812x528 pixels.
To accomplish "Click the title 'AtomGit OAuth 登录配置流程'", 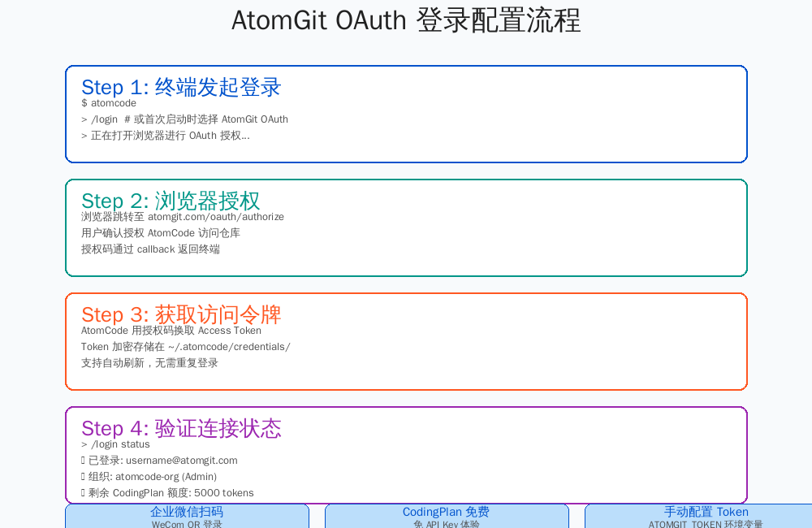I will 406,21.
